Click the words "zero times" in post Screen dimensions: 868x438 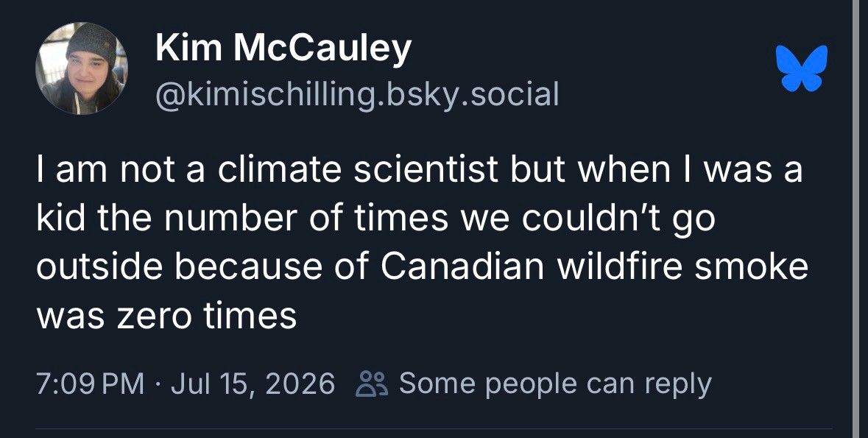coord(205,317)
